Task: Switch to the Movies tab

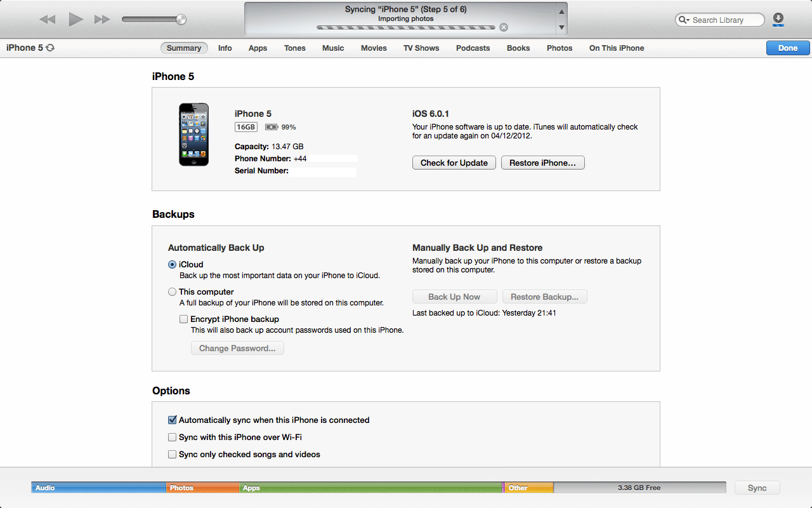Action: pyautogui.click(x=374, y=48)
